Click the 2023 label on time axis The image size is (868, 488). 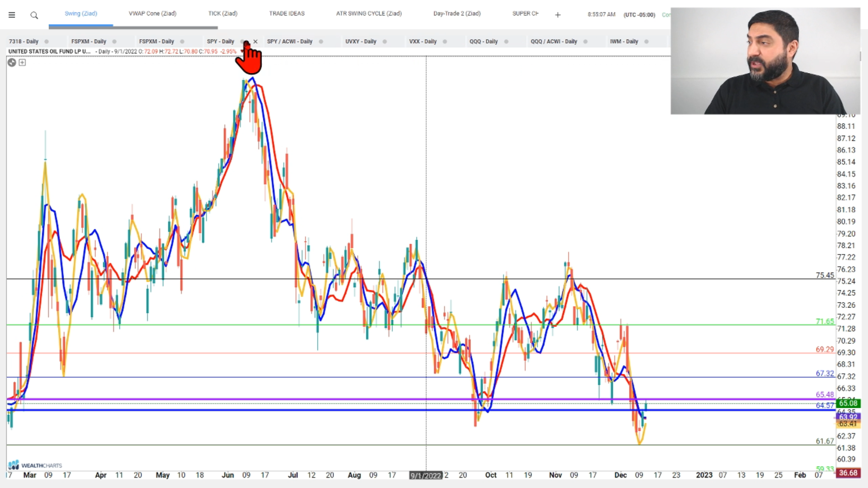coord(704,475)
